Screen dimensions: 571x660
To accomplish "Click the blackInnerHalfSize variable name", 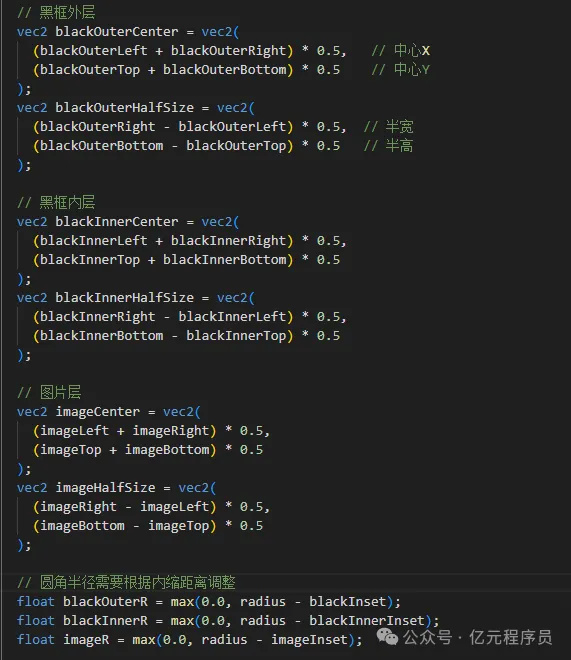I will (x=125, y=298).
